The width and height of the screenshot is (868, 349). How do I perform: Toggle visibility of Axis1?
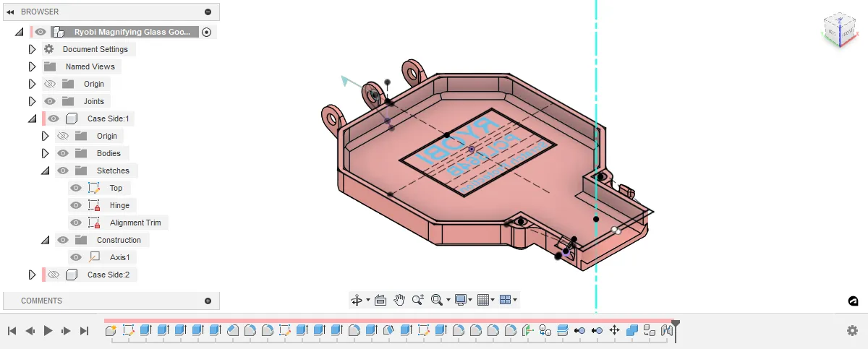(x=76, y=257)
